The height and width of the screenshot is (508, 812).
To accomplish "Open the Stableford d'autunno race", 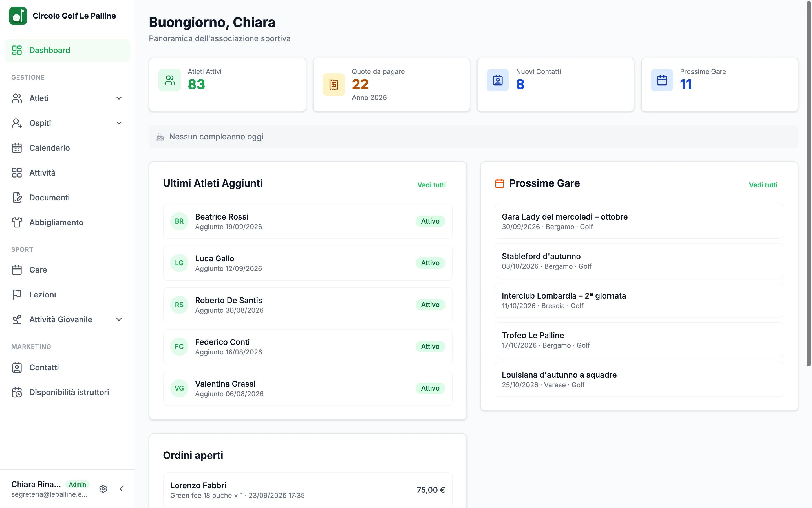I will [x=639, y=261].
